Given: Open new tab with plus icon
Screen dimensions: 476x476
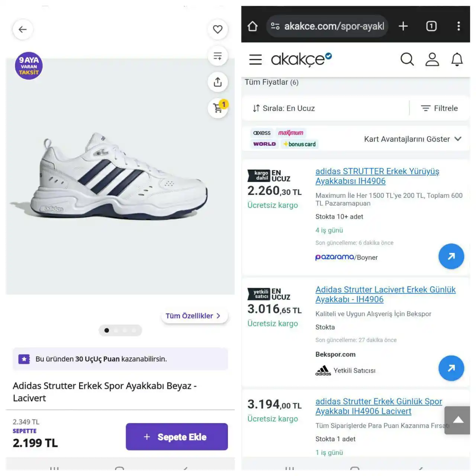Looking at the screenshot, I should pyautogui.click(x=403, y=26).
